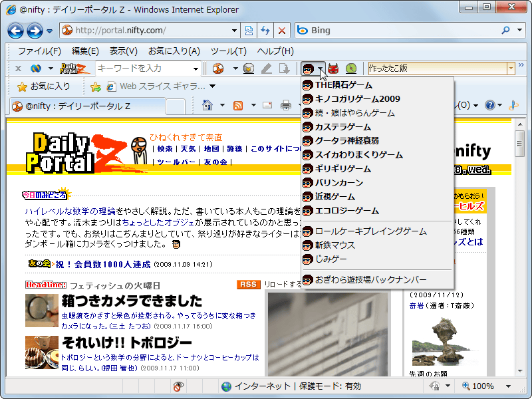Image resolution: width=532 pixels, height=399 pixels.
Task: Click the Home house icon
Action: pyautogui.click(x=207, y=106)
